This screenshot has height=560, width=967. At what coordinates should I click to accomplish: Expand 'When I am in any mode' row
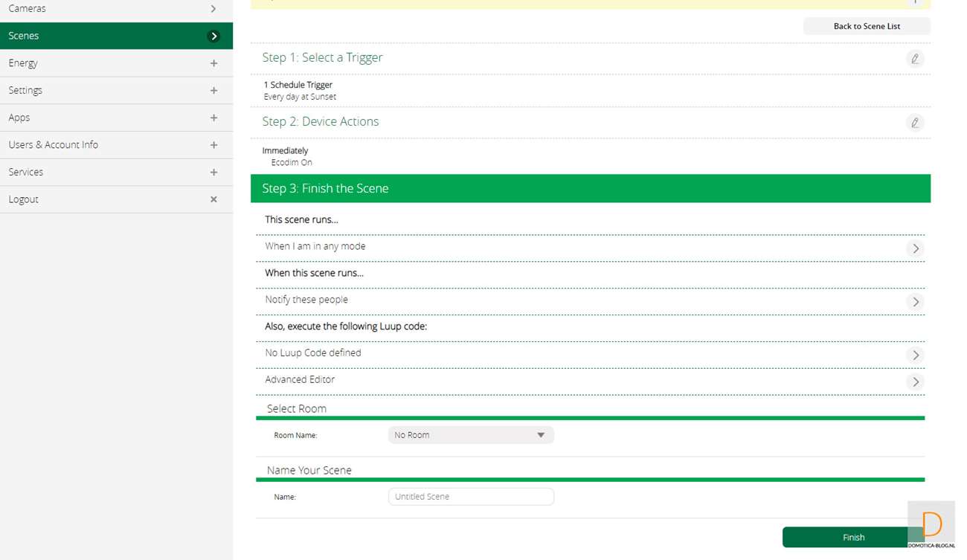click(x=915, y=248)
